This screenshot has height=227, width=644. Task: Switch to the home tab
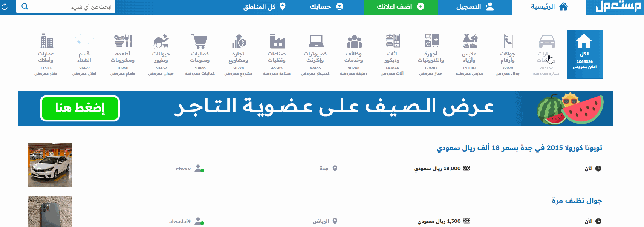click(549, 7)
